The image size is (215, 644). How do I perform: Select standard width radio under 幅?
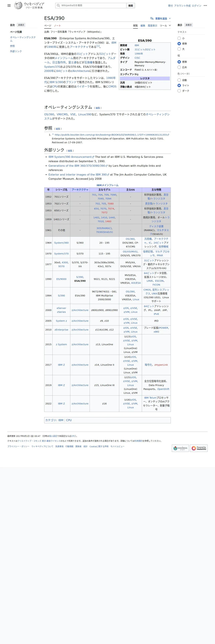click(x=179, y=62)
